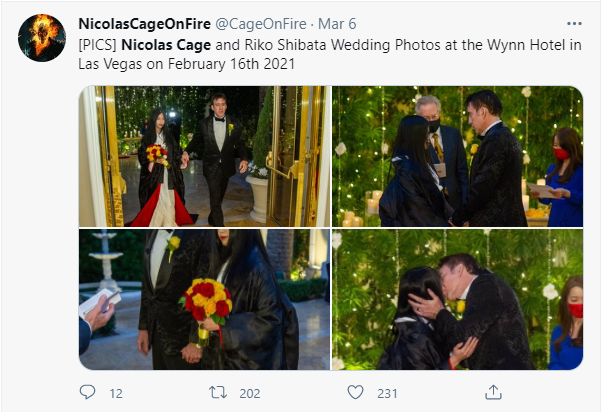Open the NicolasCageOnFire display name link

[x=145, y=24]
